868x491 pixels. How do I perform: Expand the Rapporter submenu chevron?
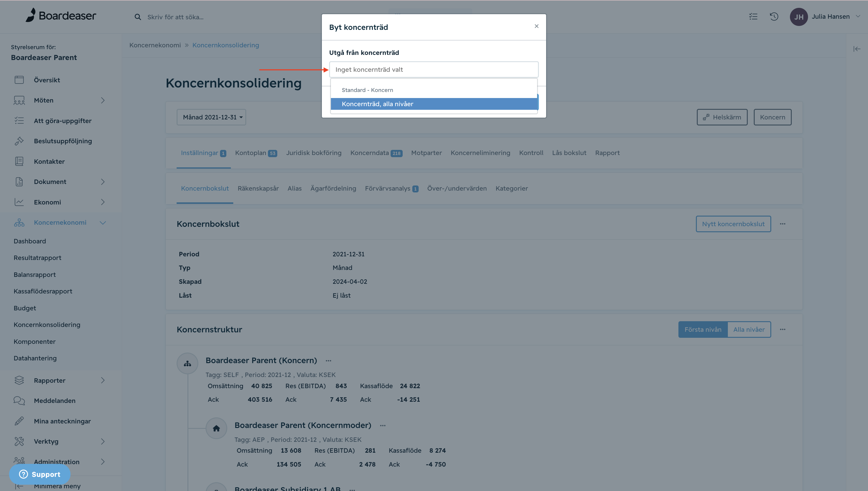tap(103, 380)
